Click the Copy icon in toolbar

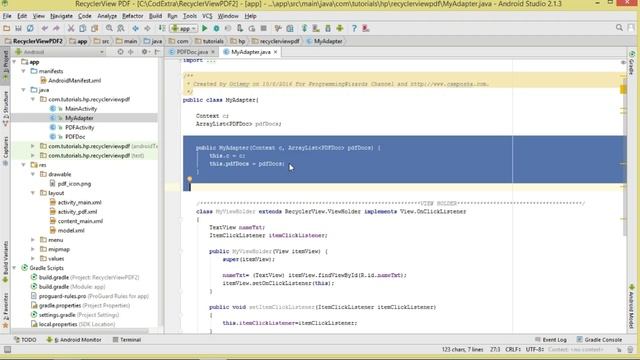click(x=82, y=28)
